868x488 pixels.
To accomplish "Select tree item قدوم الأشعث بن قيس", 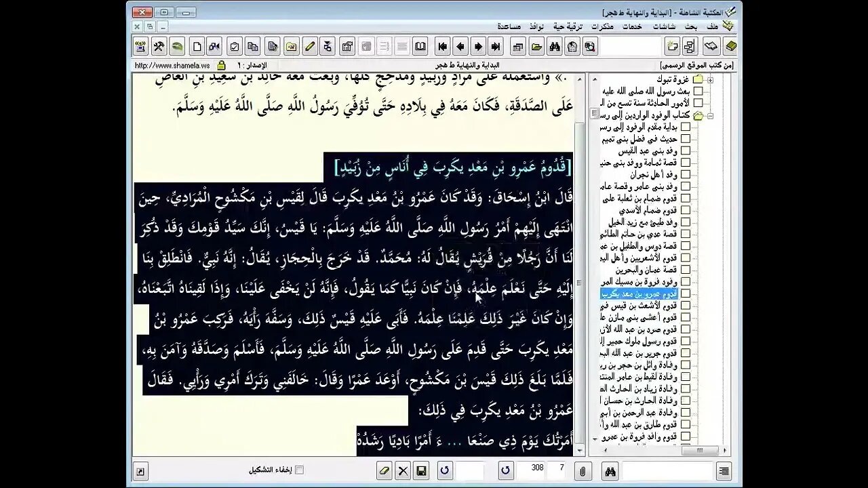I will point(639,305).
